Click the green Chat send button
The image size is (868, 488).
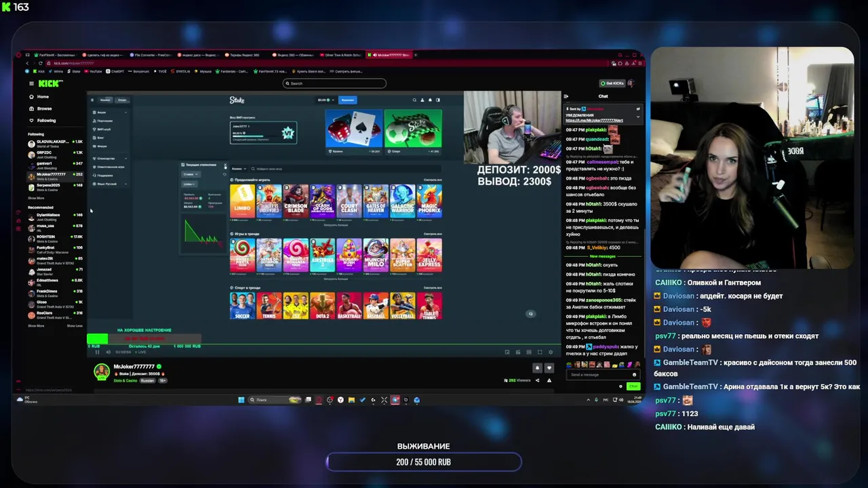point(633,386)
